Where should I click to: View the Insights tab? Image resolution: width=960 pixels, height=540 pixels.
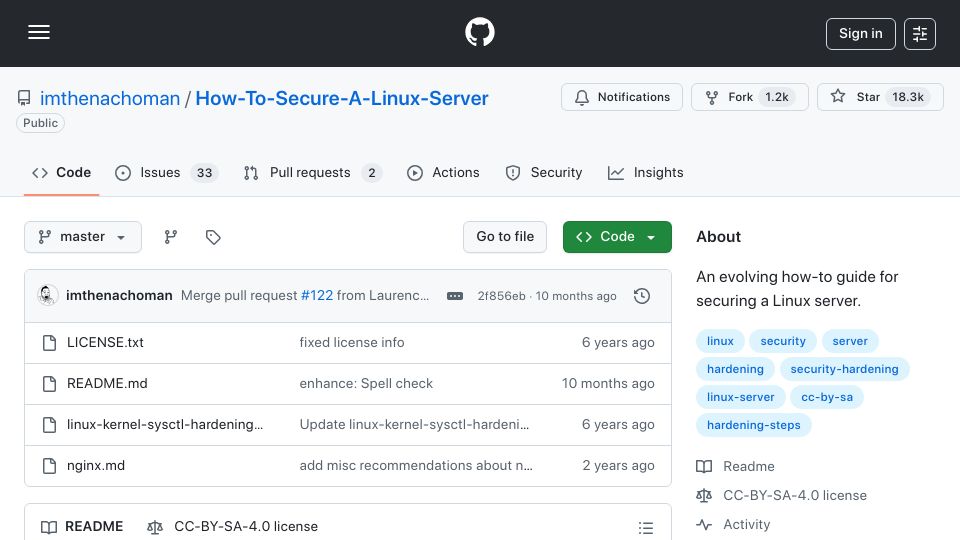645,173
